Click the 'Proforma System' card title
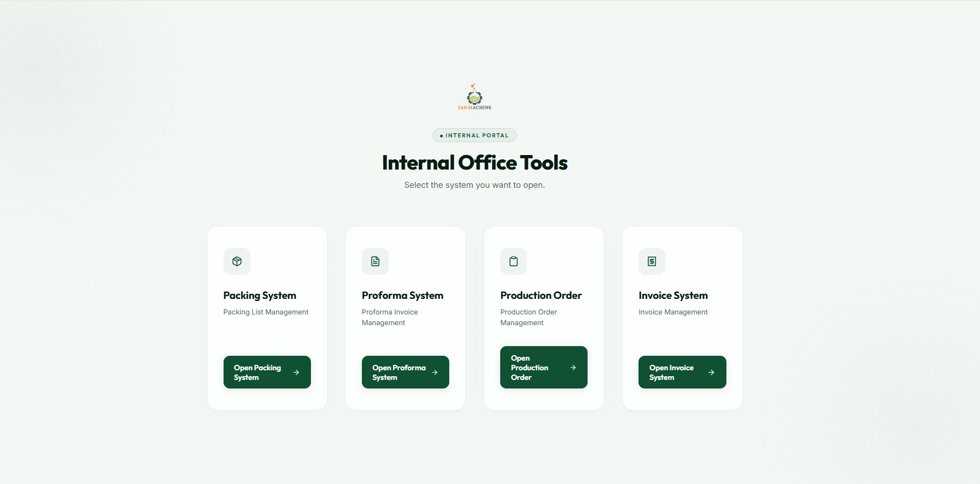 coord(403,296)
